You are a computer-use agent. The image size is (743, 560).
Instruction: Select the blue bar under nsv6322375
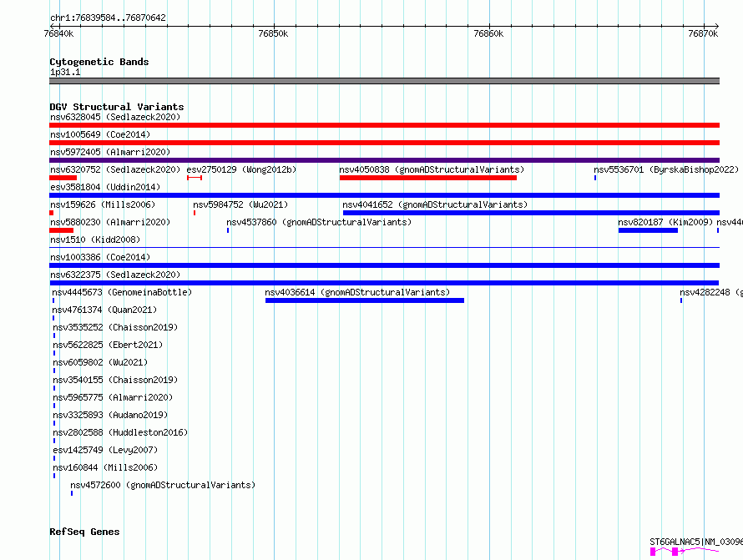click(384, 283)
